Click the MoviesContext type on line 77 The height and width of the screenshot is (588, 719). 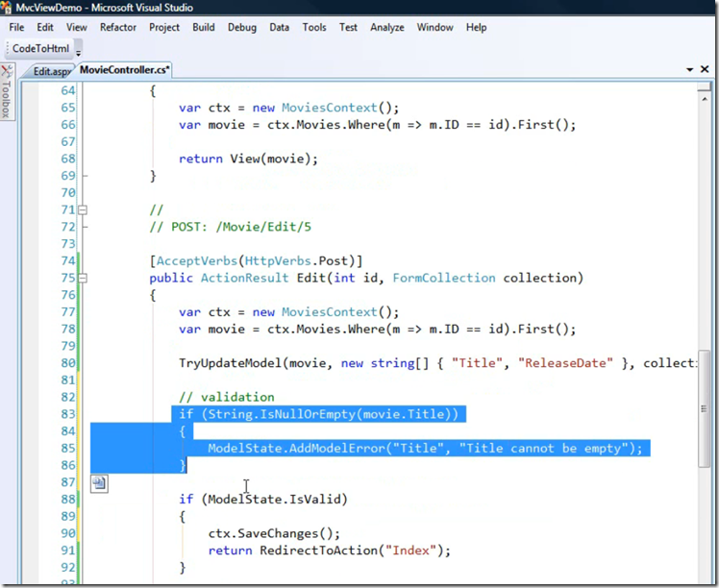coord(329,312)
